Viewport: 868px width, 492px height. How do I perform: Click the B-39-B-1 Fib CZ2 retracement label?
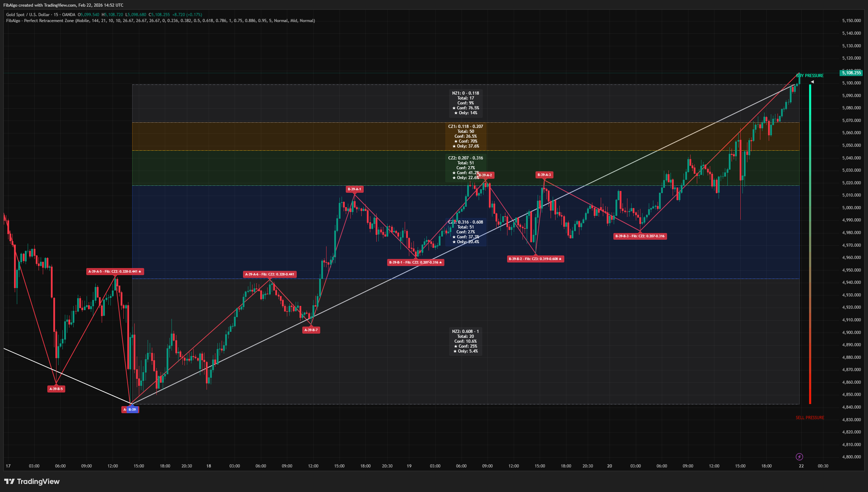pyautogui.click(x=416, y=262)
